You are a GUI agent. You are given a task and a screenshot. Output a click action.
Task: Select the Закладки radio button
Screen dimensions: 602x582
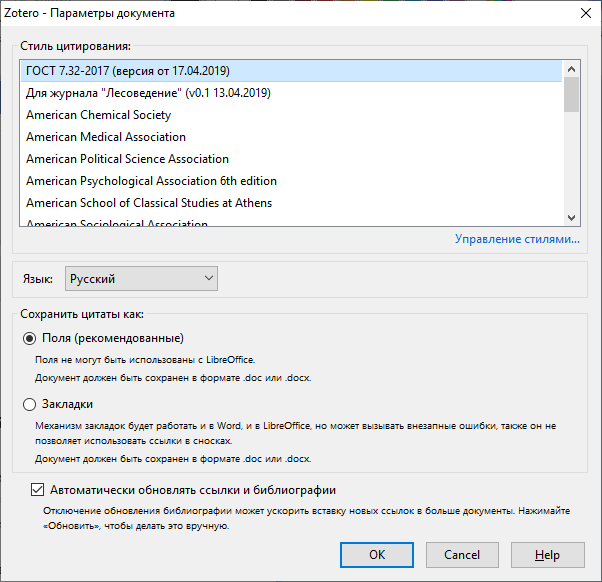point(30,404)
